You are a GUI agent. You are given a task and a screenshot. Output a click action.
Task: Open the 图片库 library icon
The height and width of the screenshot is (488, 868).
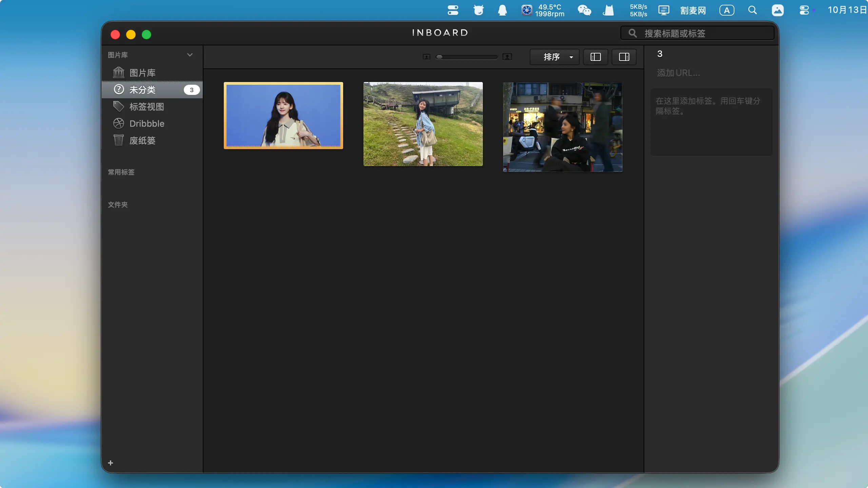coord(118,73)
